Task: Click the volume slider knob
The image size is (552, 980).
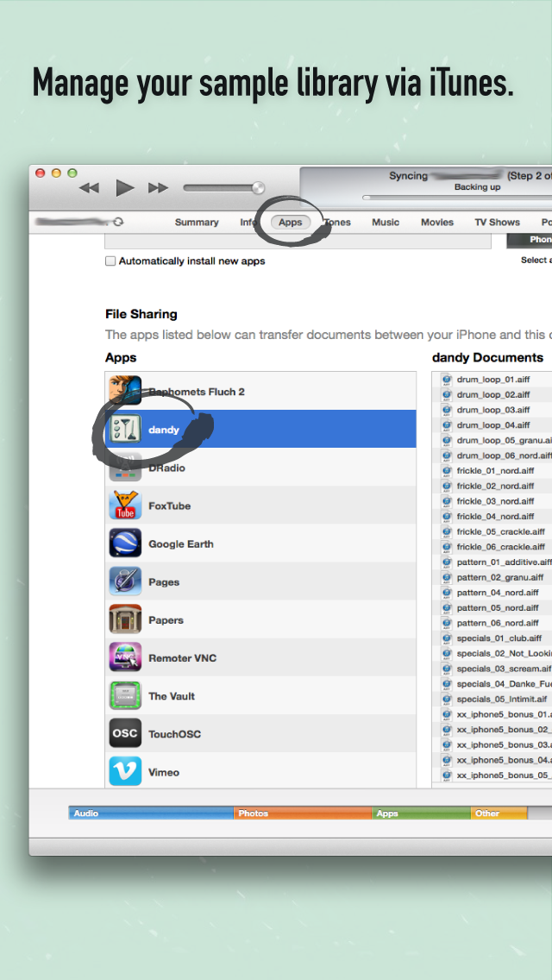Action: (258, 187)
